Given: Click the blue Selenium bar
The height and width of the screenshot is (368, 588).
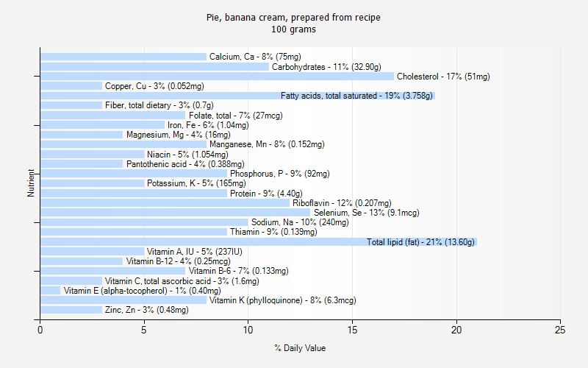Looking at the screenshot, I should pyautogui.click(x=176, y=213).
